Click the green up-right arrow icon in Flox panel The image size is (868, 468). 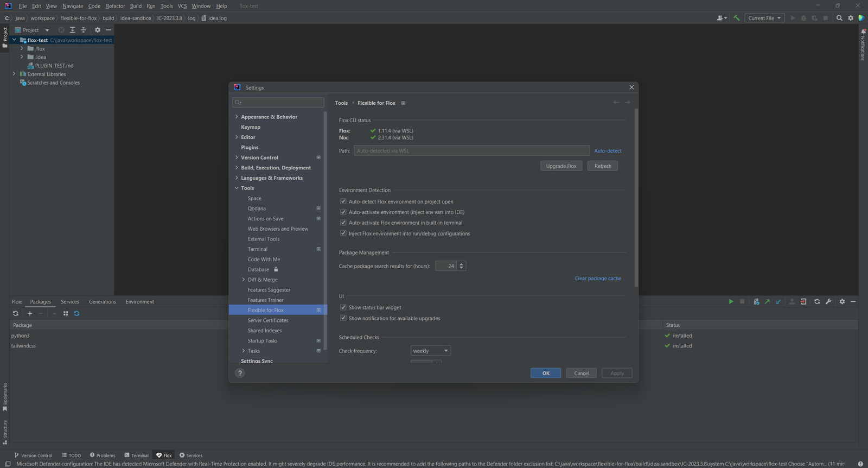pyautogui.click(x=767, y=301)
